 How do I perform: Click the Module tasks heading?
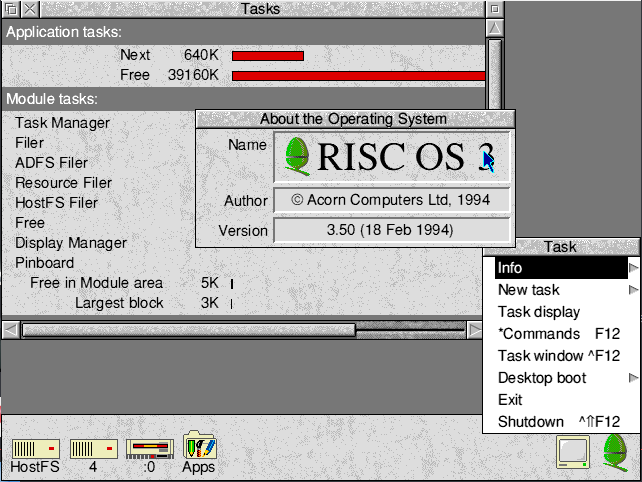(x=52, y=99)
